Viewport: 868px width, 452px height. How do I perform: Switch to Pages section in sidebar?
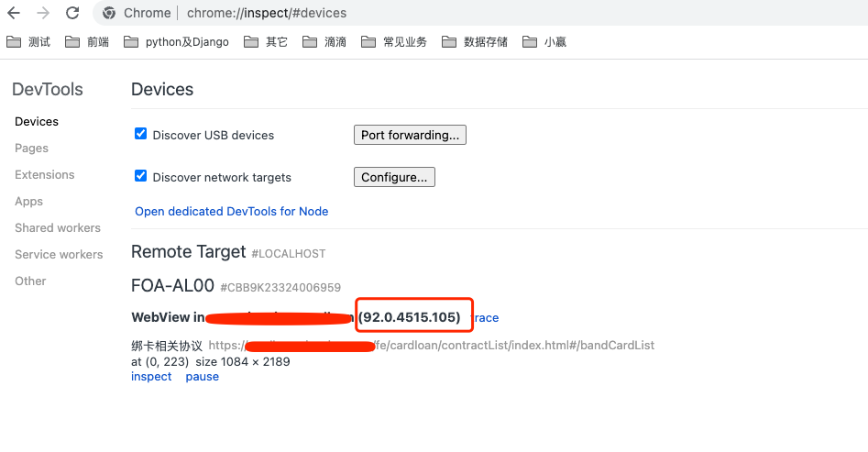[31, 148]
